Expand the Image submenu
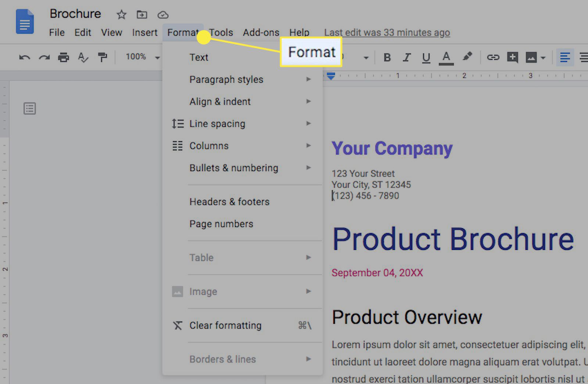The height and width of the screenshot is (384, 588). click(x=243, y=291)
